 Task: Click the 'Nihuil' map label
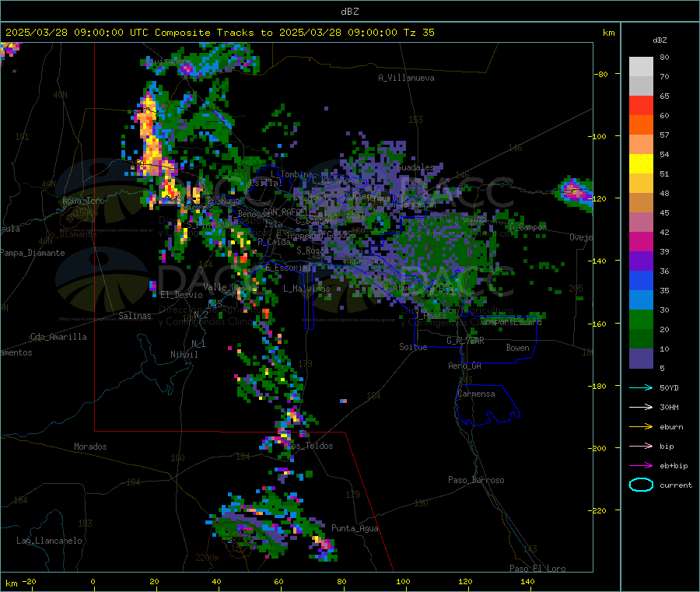point(184,355)
